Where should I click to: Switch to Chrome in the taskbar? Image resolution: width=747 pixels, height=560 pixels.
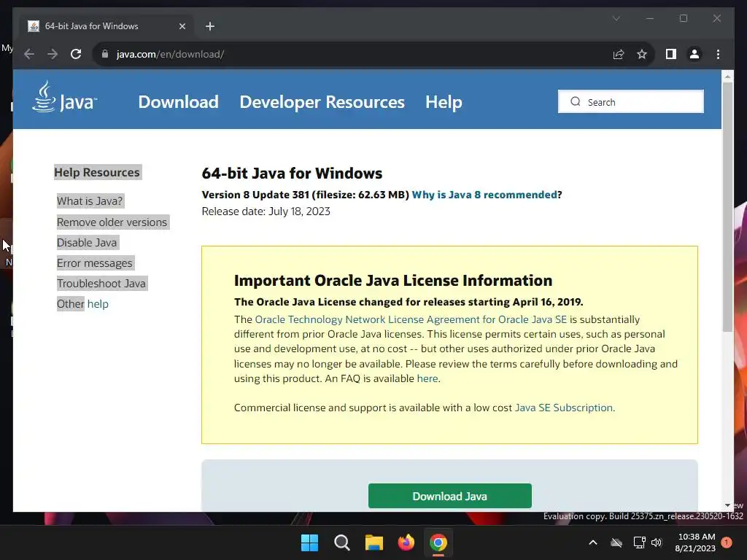click(438, 542)
